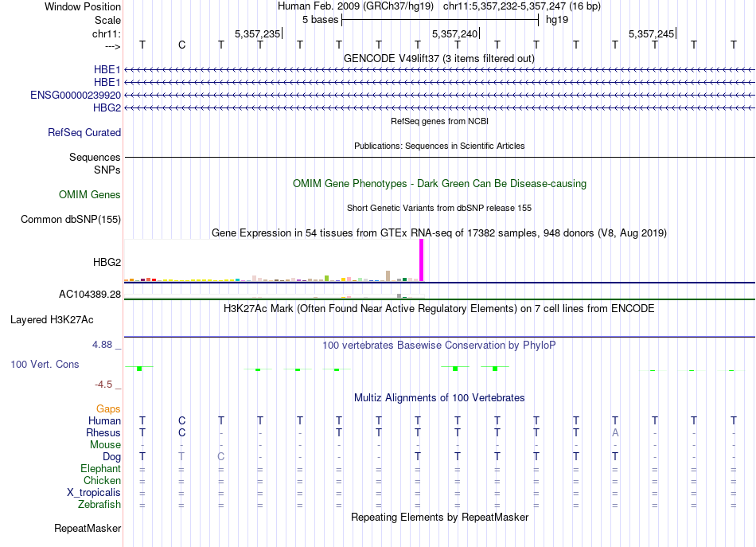The image size is (756, 547).
Task: Click the Sequences track label
Action: (95, 157)
